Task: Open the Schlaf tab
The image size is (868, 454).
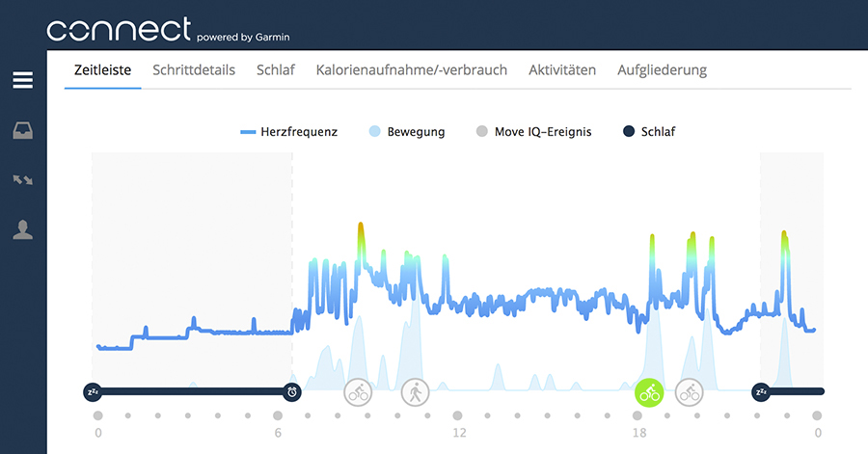Action: point(275,70)
